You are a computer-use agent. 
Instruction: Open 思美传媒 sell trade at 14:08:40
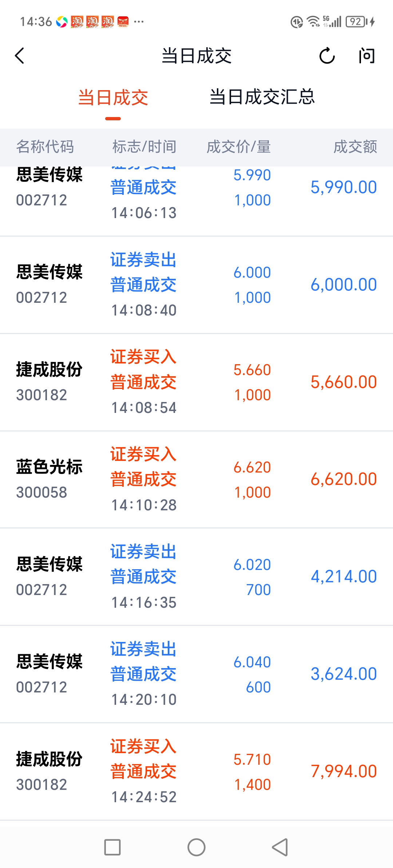(196, 285)
